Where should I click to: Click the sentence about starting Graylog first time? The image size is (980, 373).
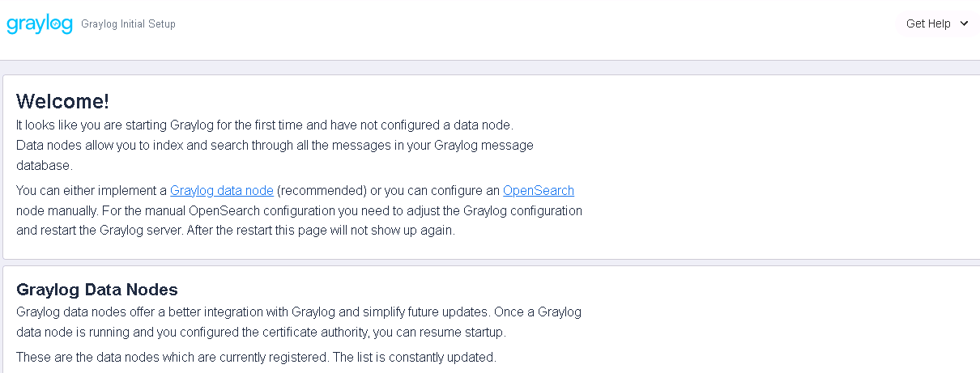[265, 125]
